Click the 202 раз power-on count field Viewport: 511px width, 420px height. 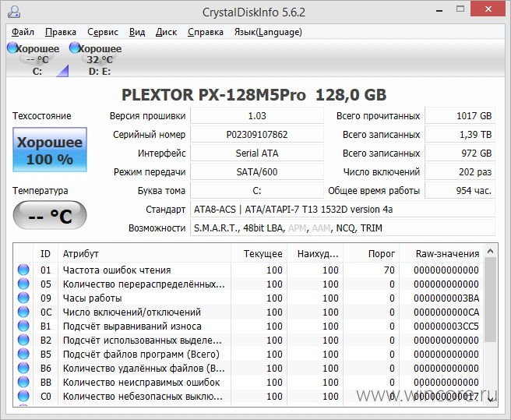pos(460,172)
